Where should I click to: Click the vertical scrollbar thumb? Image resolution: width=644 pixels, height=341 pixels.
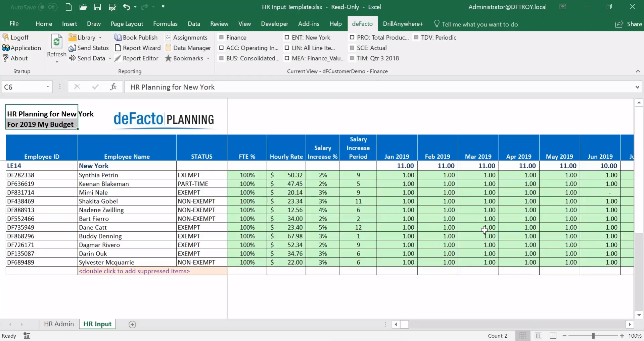(639, 170)
